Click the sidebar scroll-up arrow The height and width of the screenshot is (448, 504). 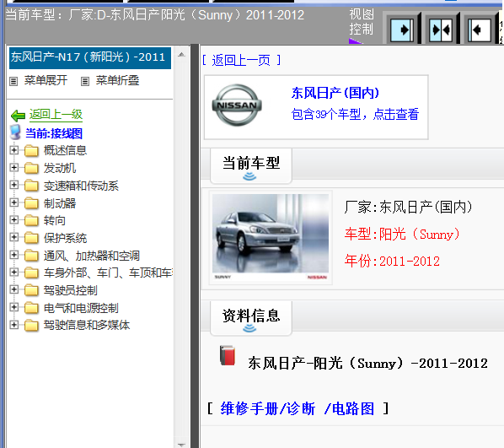(x=181, y=55)
